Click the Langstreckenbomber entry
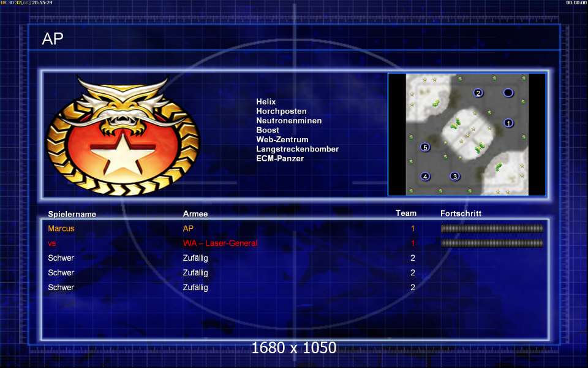Viewport: 588px width, 368px height. [x=298, y=149]
